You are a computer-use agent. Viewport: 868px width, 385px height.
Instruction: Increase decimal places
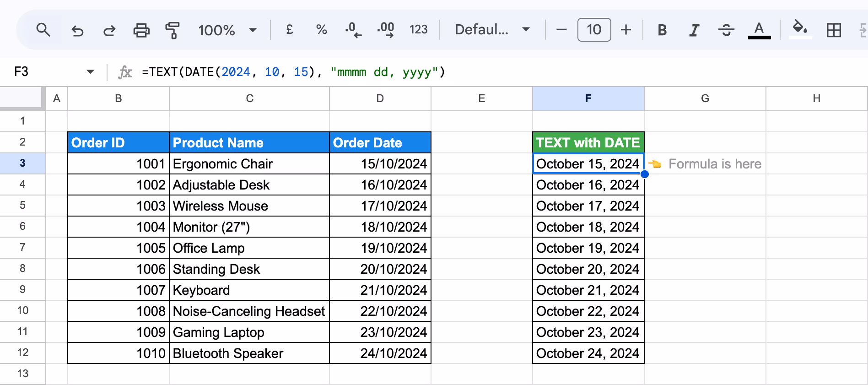tap(386, 30)
